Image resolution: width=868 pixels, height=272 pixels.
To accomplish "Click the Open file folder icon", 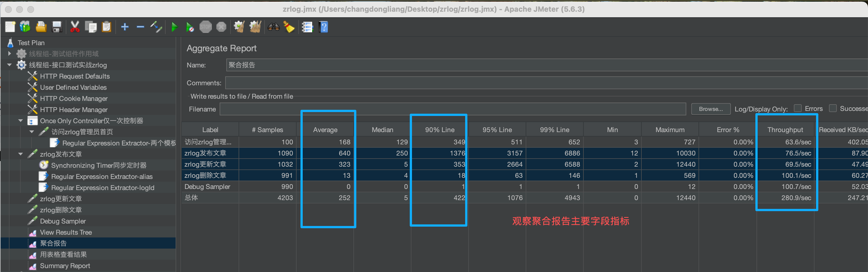I will pyautogui.click(x=41, y=27).
